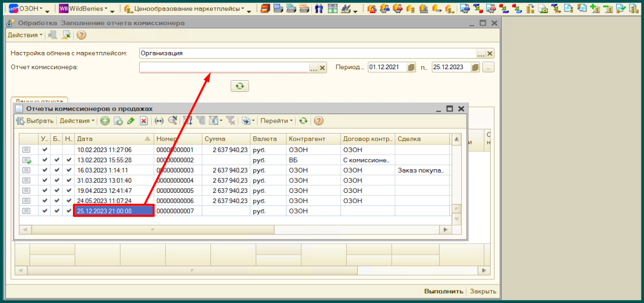This screenshot has width=644, height=303.
Task: Click the vertical scrollbar up arrow in the reports list
Action: tap(457, 139)
